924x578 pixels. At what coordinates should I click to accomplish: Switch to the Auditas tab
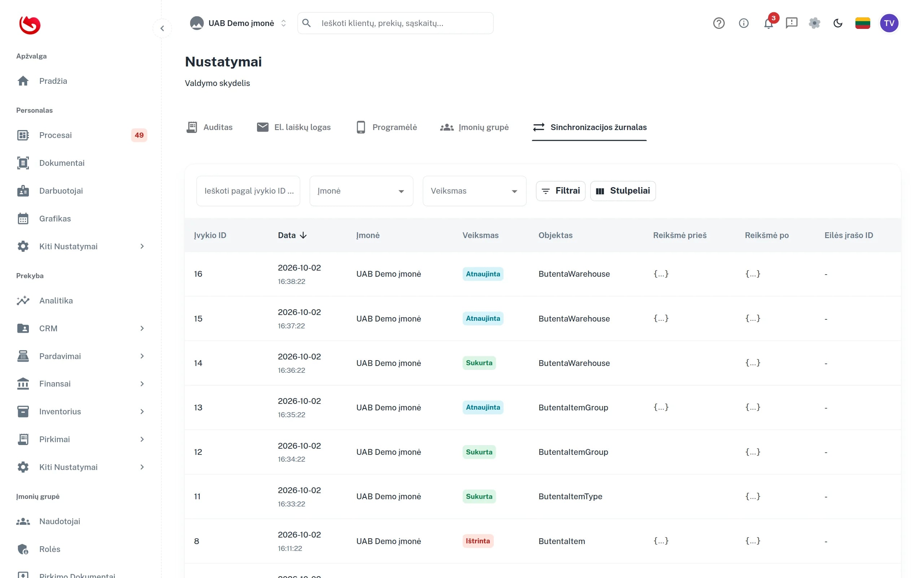[x=209, y=127]
